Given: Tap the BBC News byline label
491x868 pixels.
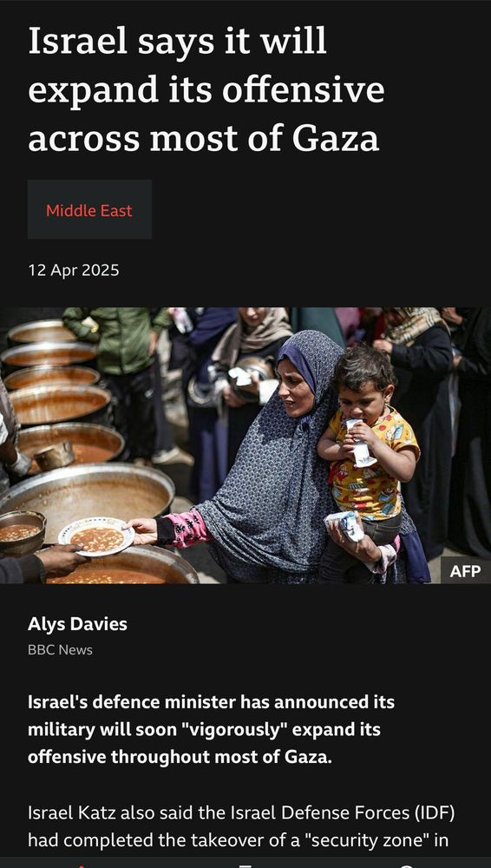Looking at the screenshot, I should point(61,650).
